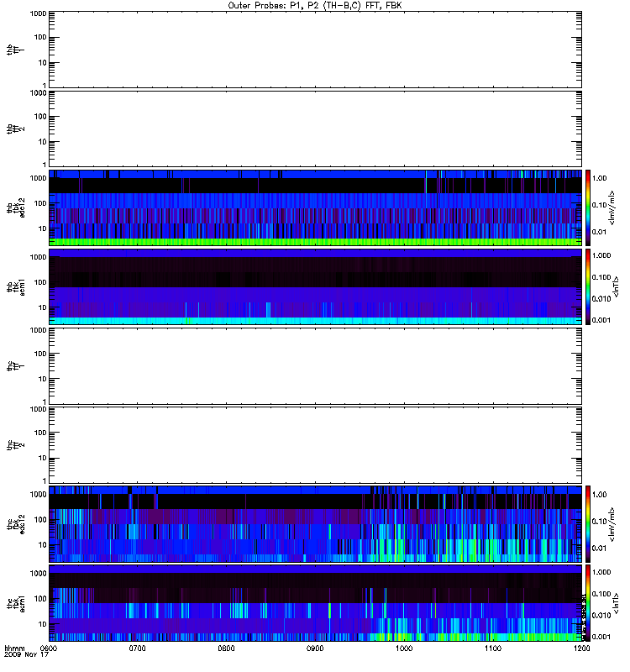Click the thc fbk scm1 color bar
Image resolution: width=630 pixels, height=672 pixels.
point(588,603)
